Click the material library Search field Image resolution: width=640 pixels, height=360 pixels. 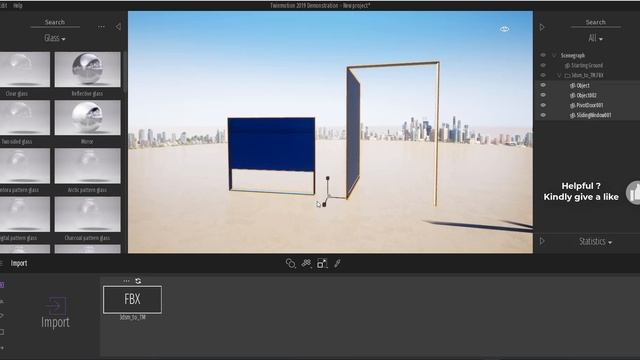(x=55, y=22)
